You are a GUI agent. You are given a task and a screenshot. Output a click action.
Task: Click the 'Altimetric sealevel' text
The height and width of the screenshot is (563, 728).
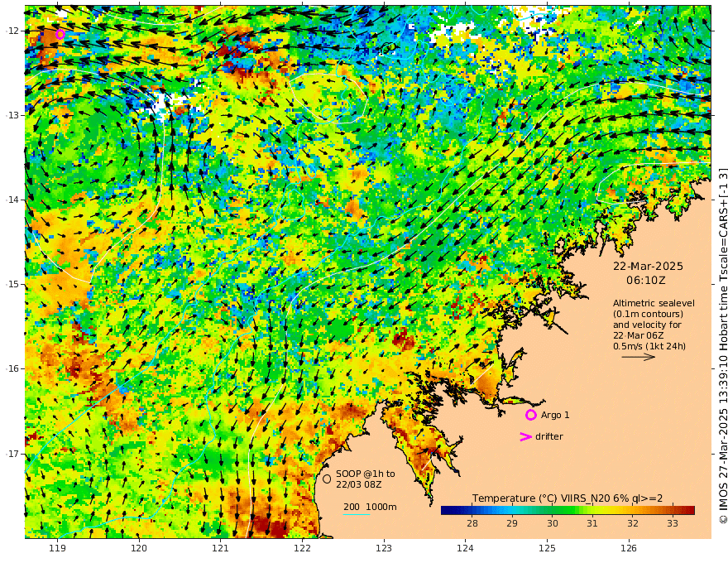point(654,303)
